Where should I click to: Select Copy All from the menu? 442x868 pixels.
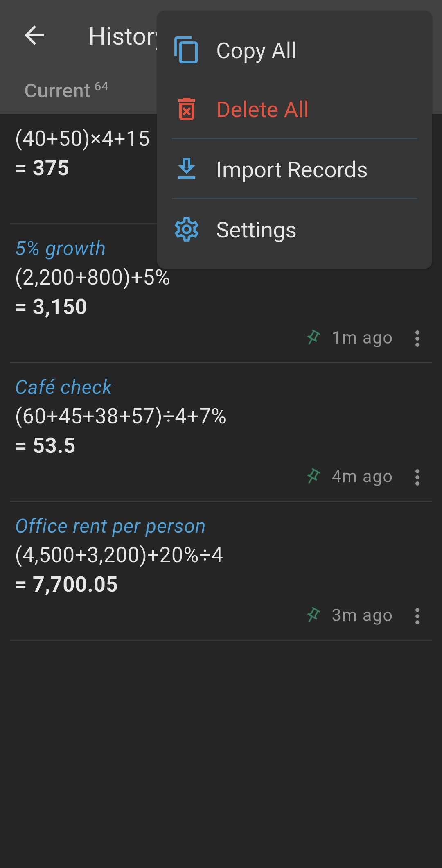(256, 50)
